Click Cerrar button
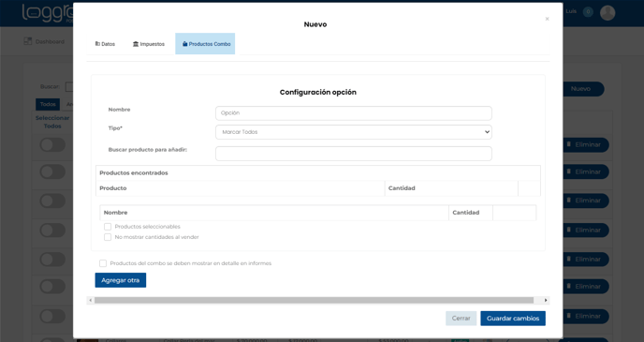The image size is (644, 342). point(461,319)
